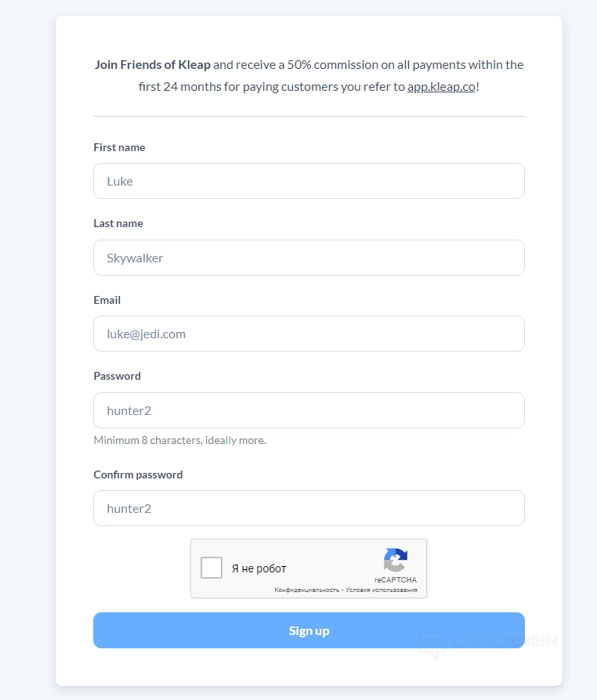Viewport: 597px width, 700px height.
Task: Click the "Я не робот" text label
Action: coord(259,568)
